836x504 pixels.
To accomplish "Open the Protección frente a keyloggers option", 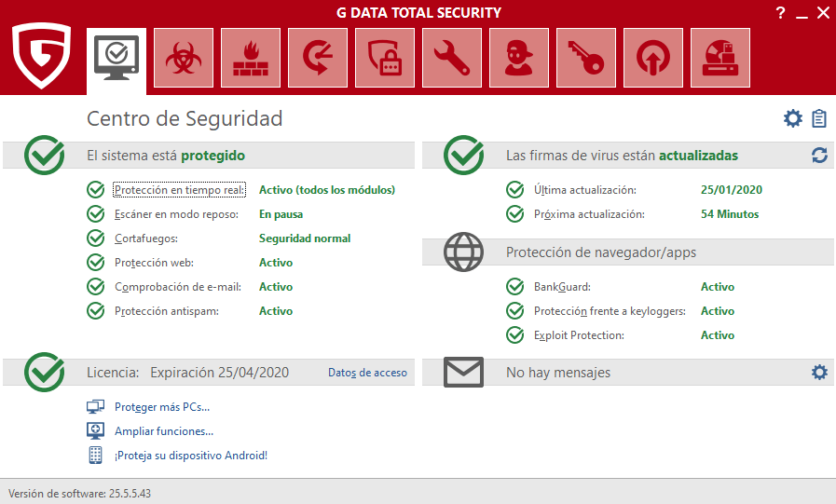I will point(610,311).
